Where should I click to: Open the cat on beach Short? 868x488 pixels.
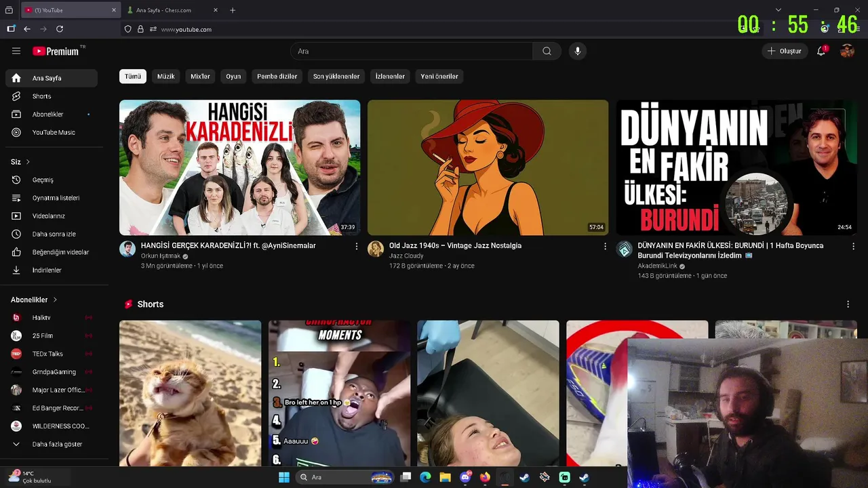(x=190, y=393)
